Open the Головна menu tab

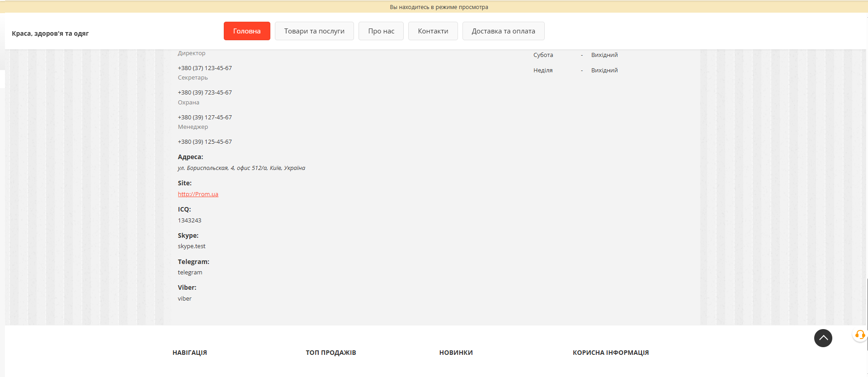pyautogui.click(x=247, y=31)
